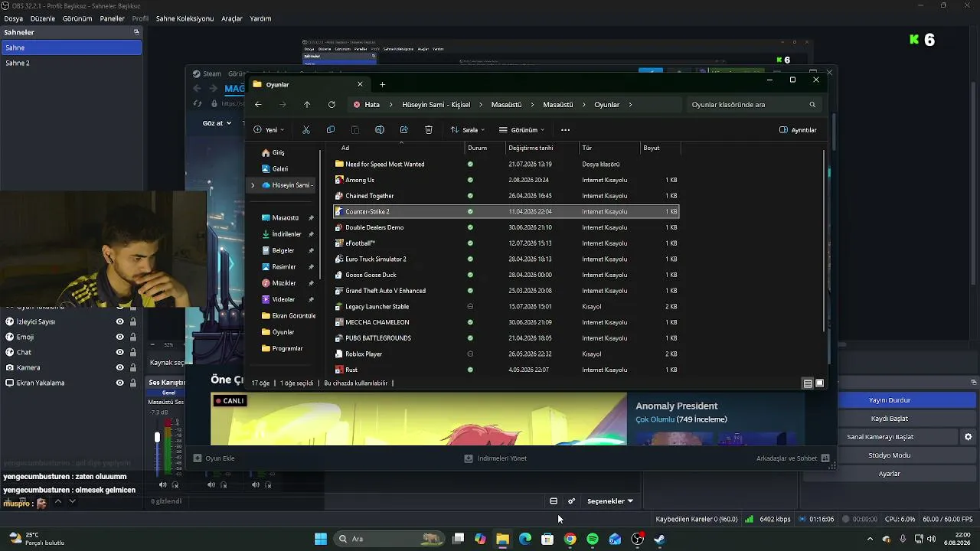Expand the chevron after Oyunlar in address bar
The width and height of the screenshot is (980, 551).
631,105
